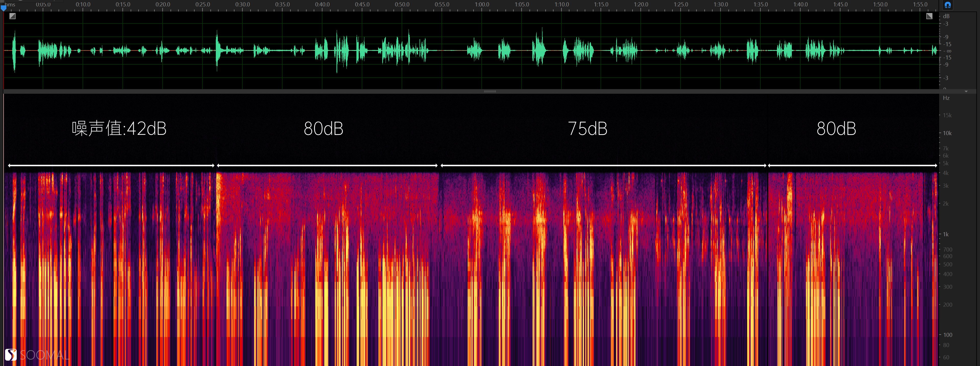The image size is (980, 366).
Task: Click the spectral display dropdown arrow
Action: pyautogui.click(x=966, y=92)
